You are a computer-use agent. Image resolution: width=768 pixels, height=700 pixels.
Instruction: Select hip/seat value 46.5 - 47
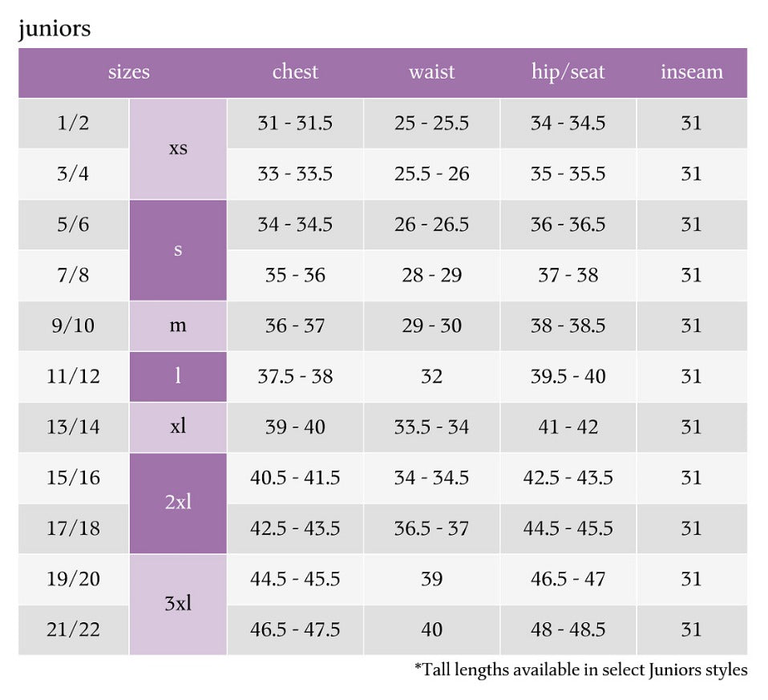tap(568, 580)
